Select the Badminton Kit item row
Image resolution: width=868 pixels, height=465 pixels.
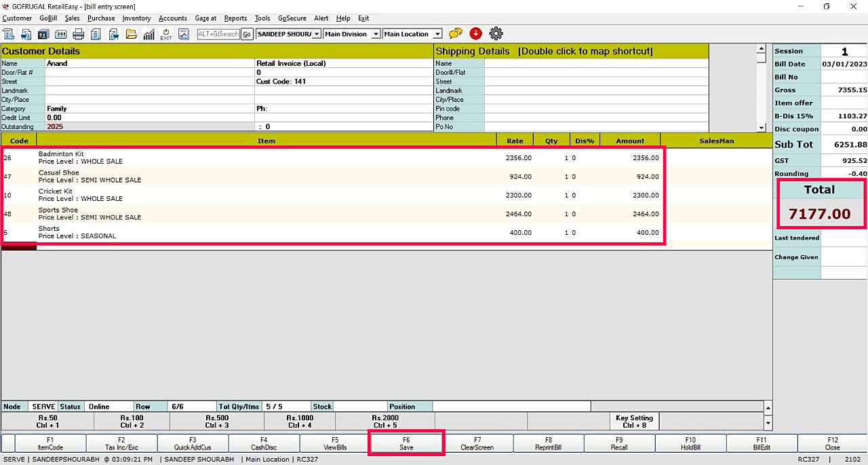click(271, 157)
